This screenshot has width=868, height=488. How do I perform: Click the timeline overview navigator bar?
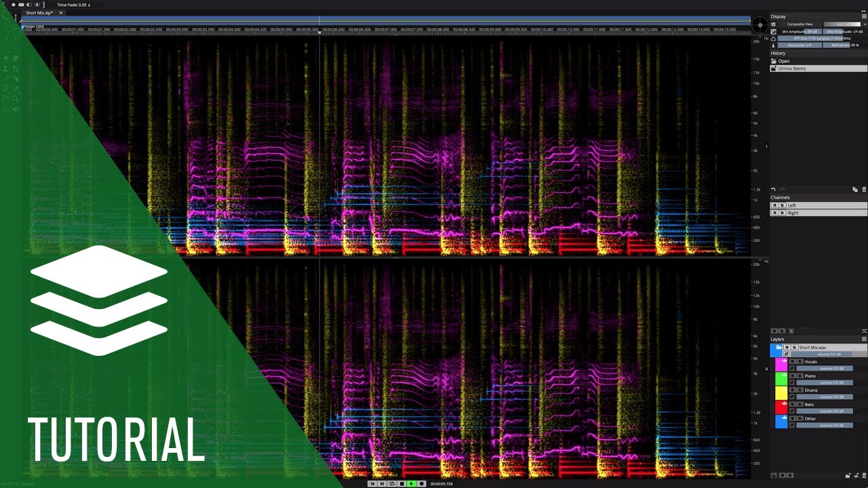385,21
